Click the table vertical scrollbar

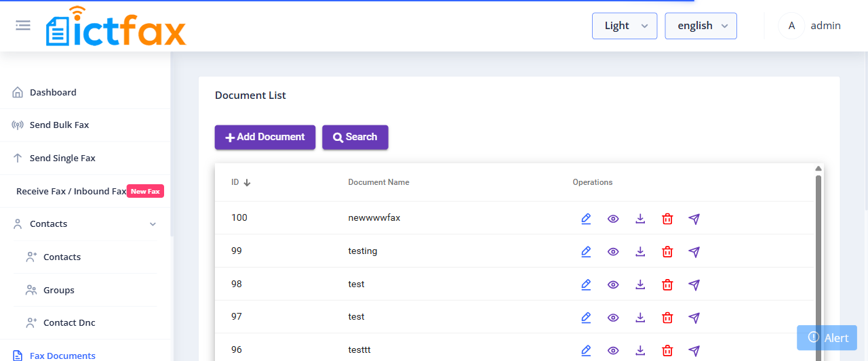pyautogui.click(x=818, y=268)
